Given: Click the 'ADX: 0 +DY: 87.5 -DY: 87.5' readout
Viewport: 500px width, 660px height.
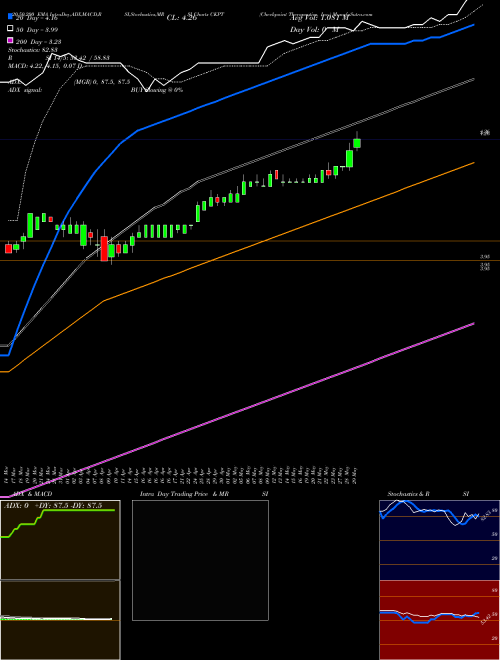Looking at the screenshot, I should coord(53,505).
